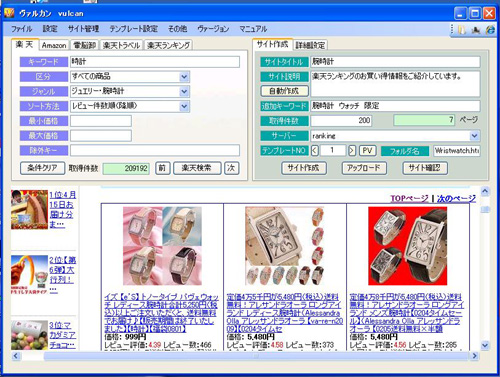Click the キーワード input field
500x377 pixels.
click(x=155, y=62)
